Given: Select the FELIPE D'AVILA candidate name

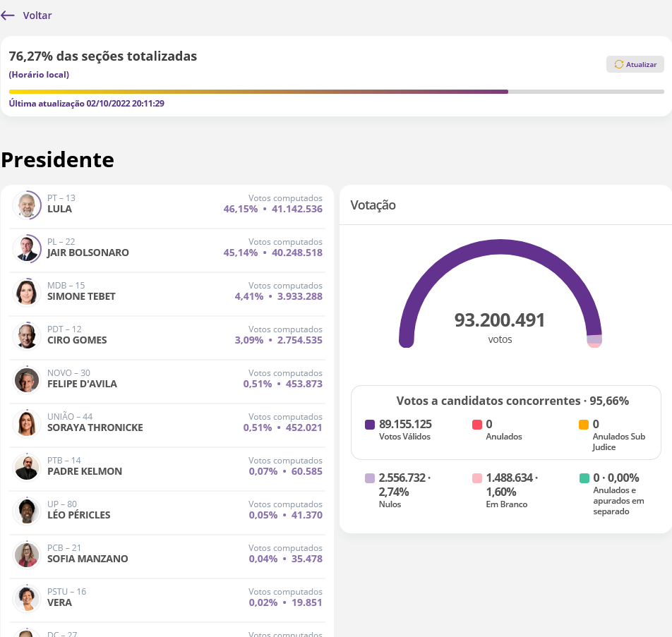Looking at the screenshot, I should point(83,384).
